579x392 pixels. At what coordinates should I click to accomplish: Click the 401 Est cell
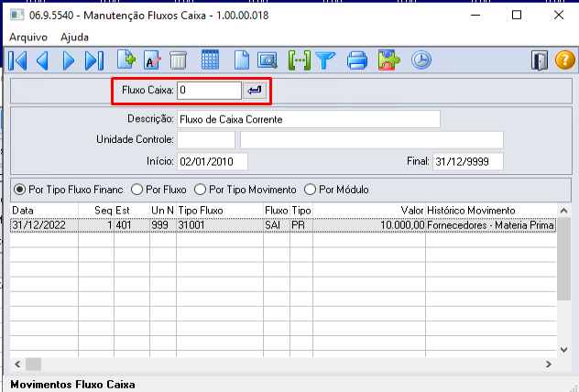[132, 225]
